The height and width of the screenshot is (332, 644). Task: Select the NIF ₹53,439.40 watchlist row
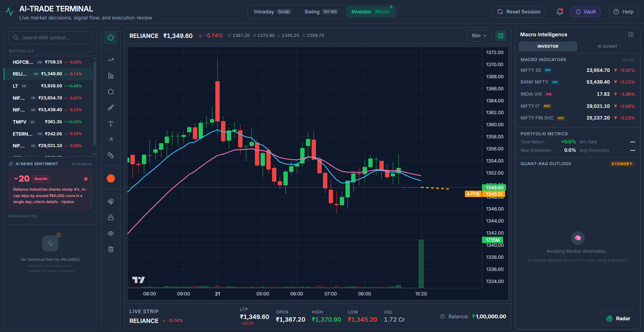point(48,110)
